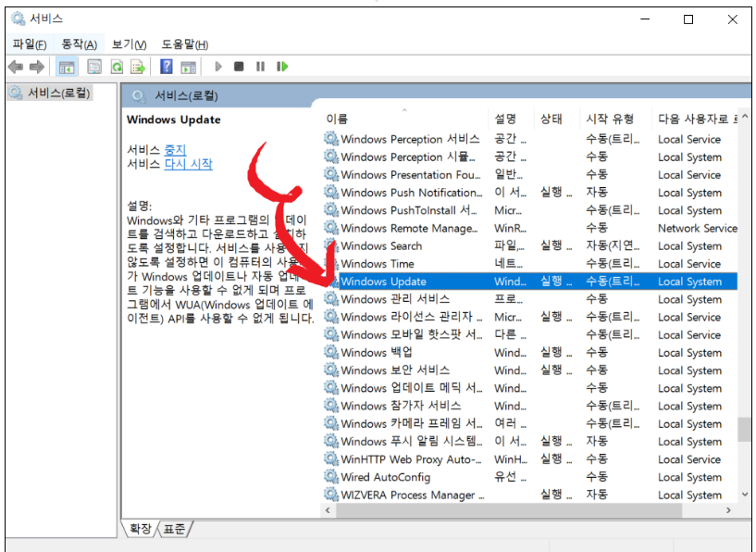Screen dimensions: 756x552
Task: Click vertical scrollbar down arrow
Action: click(x=745, y=494)
